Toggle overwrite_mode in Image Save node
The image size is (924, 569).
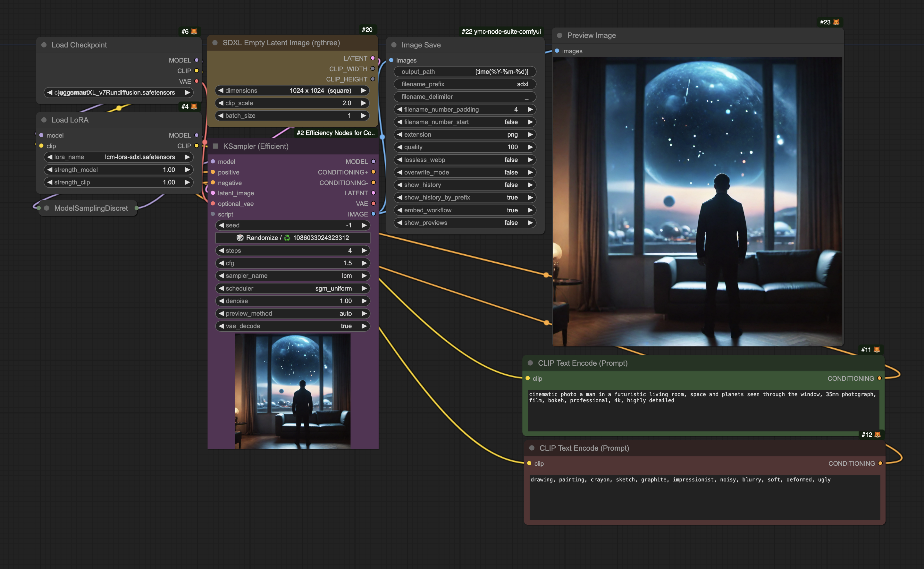pos(465,172)
